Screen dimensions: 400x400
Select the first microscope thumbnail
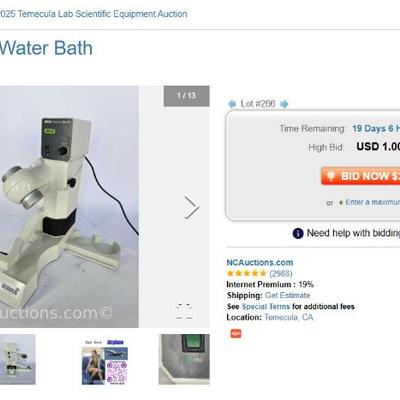click(x=18, y=359)
